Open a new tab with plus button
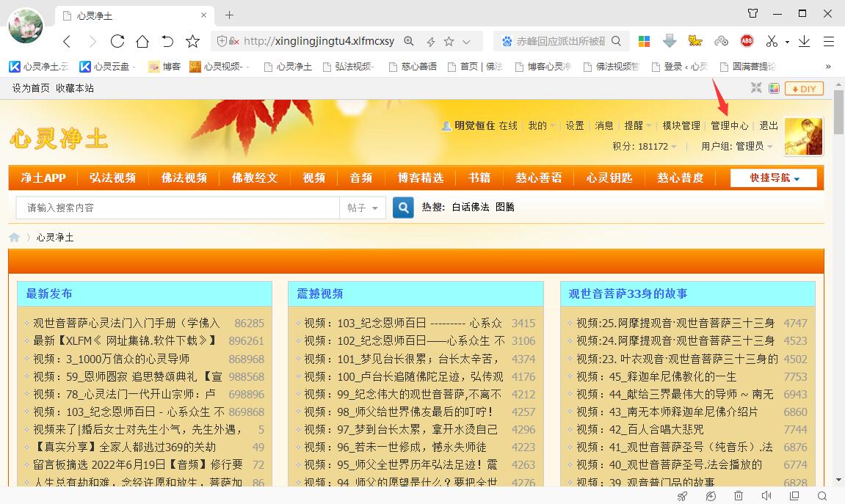The width and height of the screenshot is (845, 504). pyautogui.click(x=230, y=15)
